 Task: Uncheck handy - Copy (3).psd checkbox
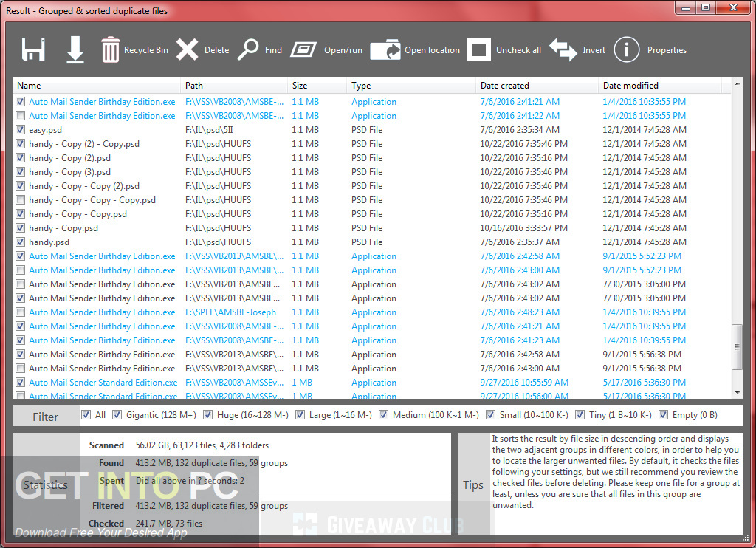pos(20,172)
